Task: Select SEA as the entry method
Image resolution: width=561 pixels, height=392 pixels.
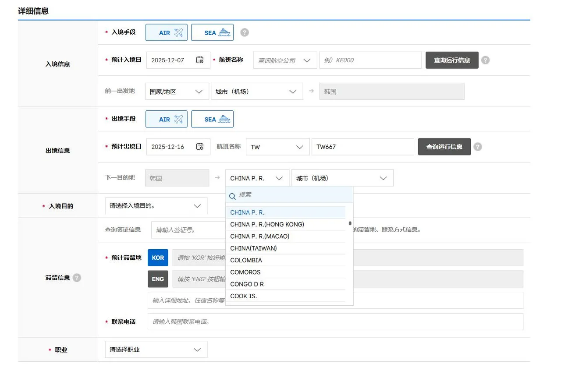Action: (212, 32)
